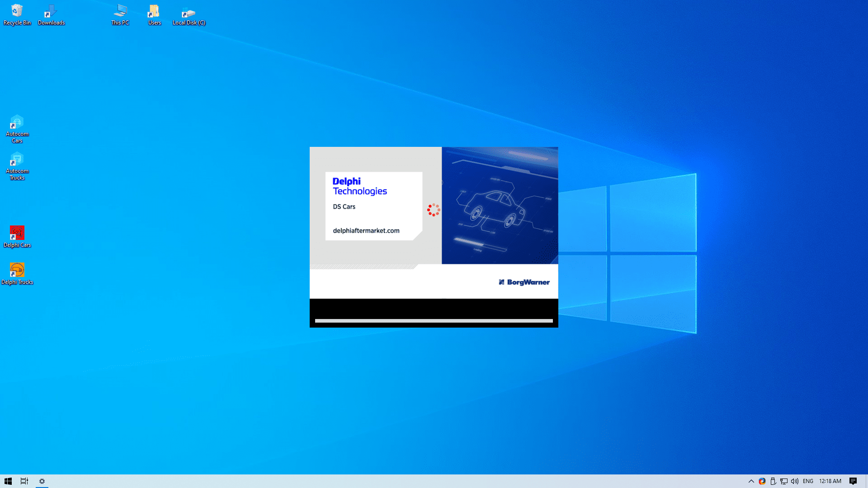Open Task View from taskbar
868x488 pixels.
pyautogui.click(x=24, y=481)
